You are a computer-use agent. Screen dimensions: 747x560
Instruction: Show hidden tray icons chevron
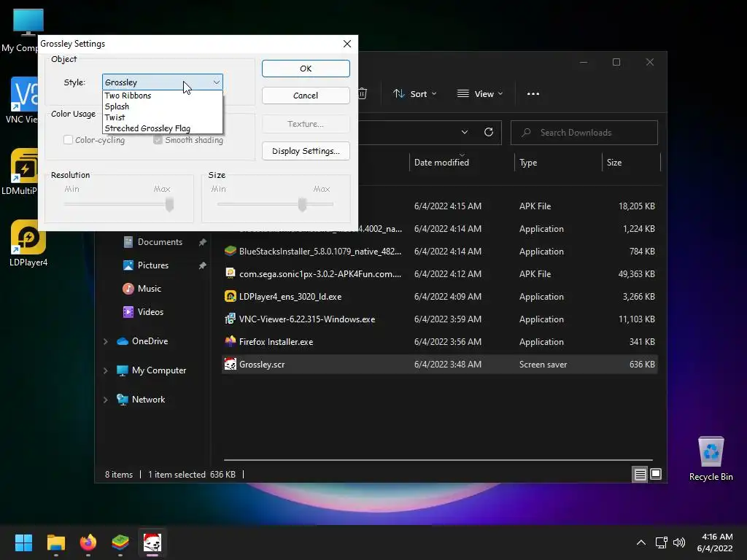(641, 542)
